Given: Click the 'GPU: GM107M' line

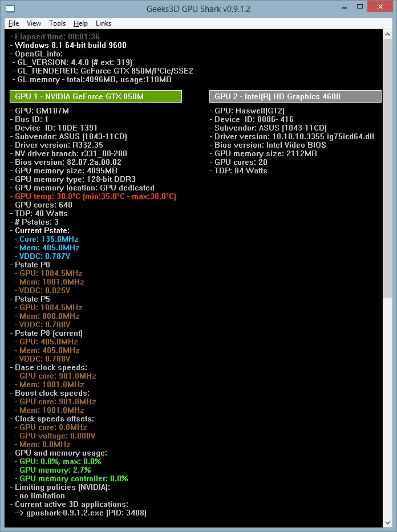Looking at the screenshot, I should (x=39, y=111).
